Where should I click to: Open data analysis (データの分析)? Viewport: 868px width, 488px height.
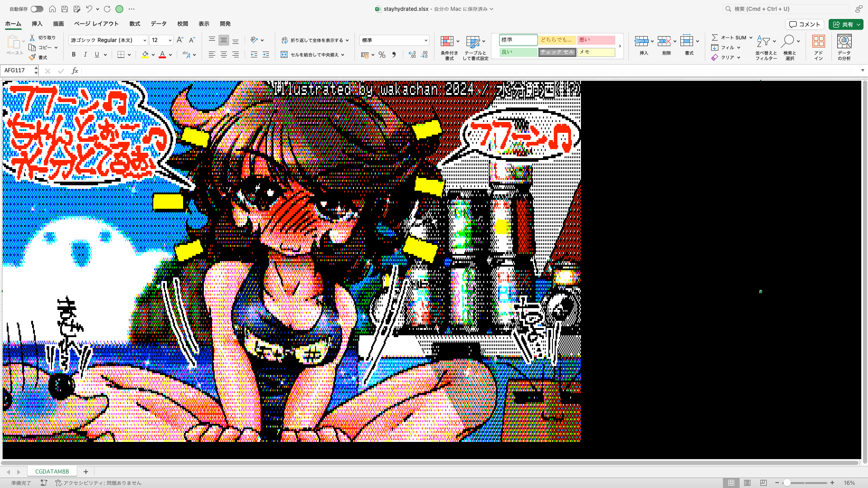click(844, 47)
